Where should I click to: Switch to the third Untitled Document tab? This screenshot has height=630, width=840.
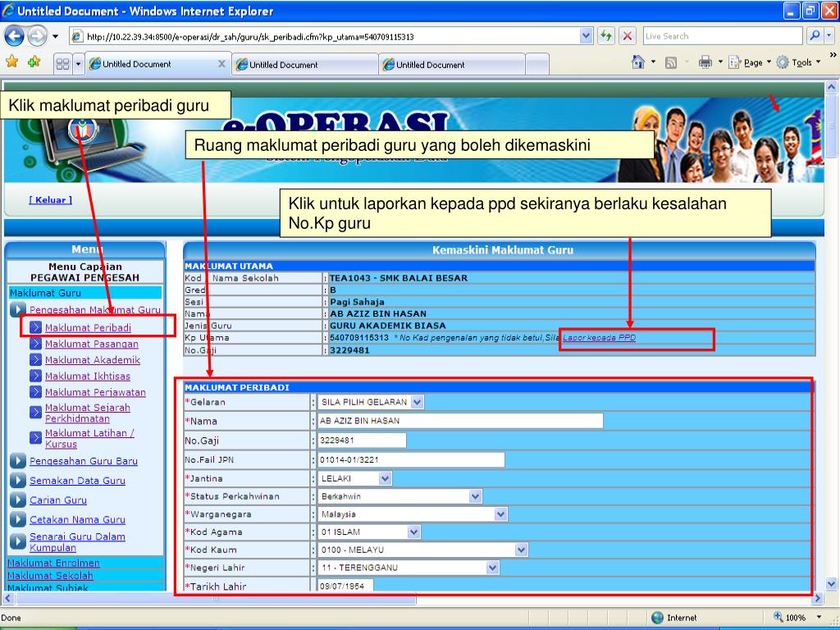[x=452, y=65]
